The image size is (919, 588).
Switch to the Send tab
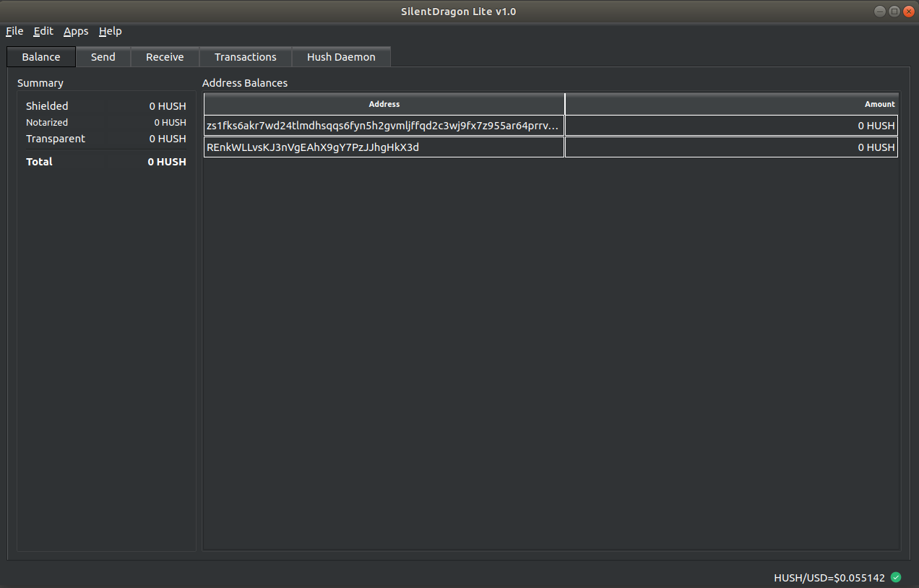[x=103, y=57]
